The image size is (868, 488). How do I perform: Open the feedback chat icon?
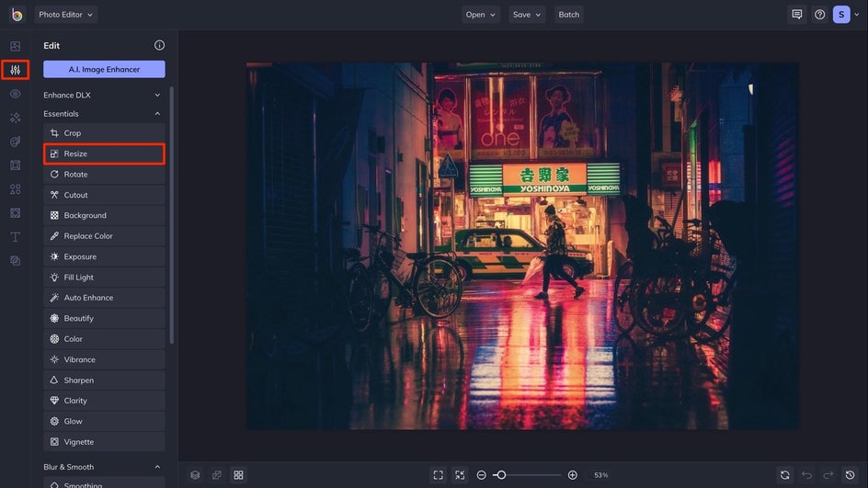[796, 15]
